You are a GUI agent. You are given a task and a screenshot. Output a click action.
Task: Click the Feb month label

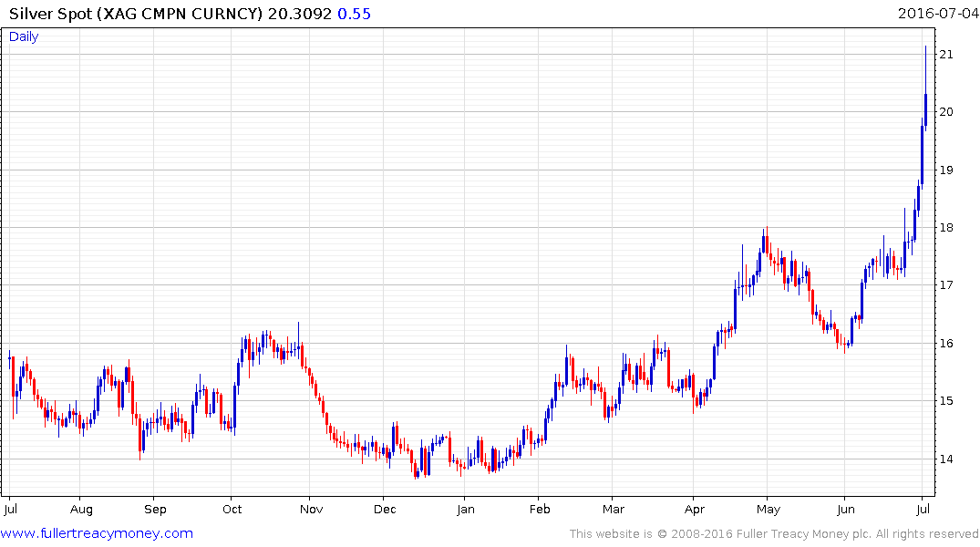(x=540, y=510)
